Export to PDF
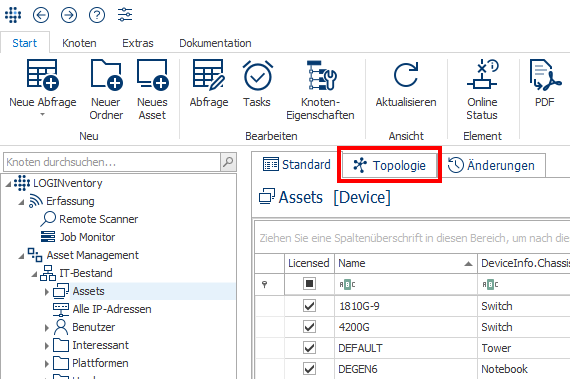The height and width of the screenshot is (379, 570). (x=545, y=84)
